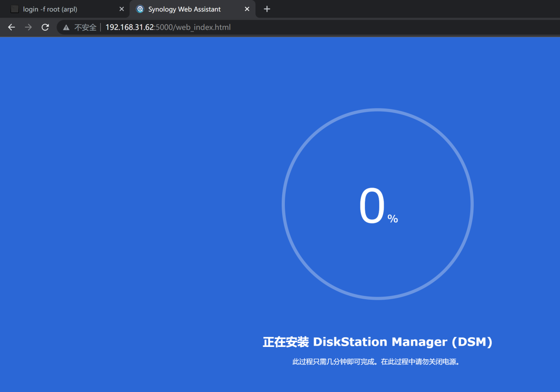Click the 0% progress circle
The width and height of the screenshot is (560, 392).
point(377,204)
